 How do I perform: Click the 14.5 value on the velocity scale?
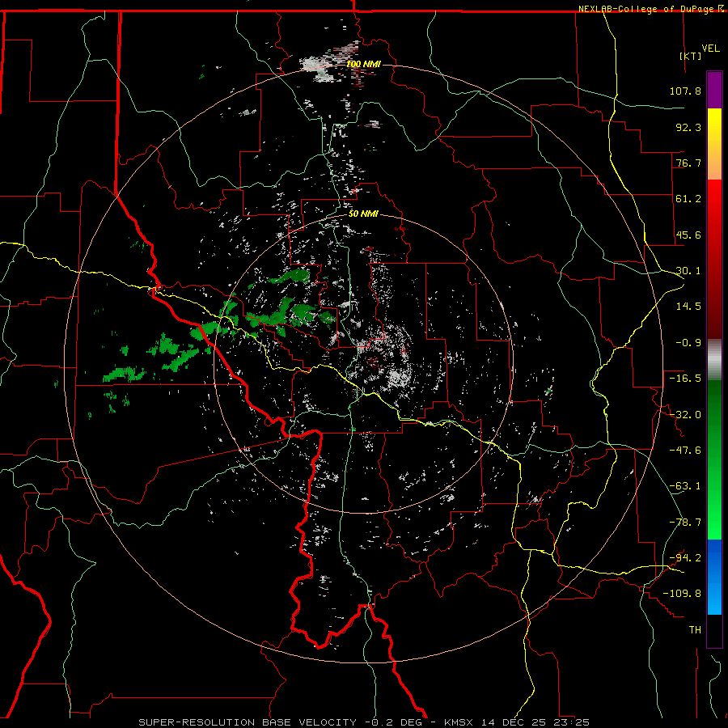(688, 307)
